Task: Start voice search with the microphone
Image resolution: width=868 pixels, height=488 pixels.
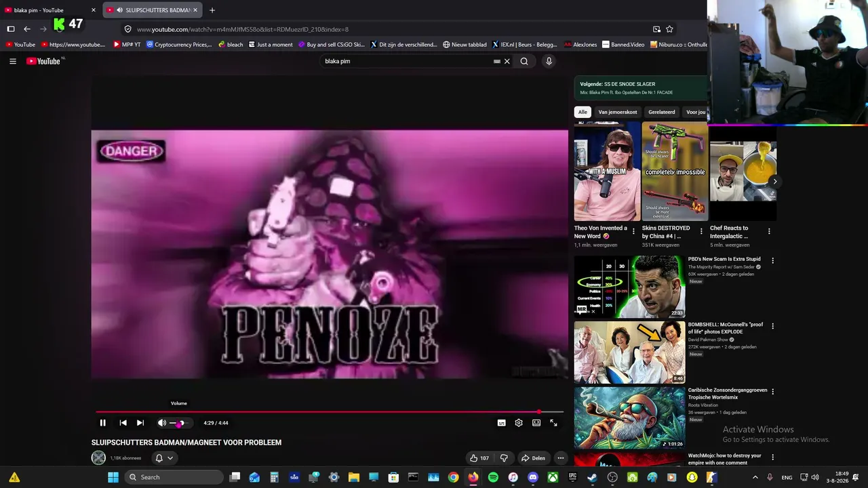Action: pyautogui.click(x=549, y=61)
